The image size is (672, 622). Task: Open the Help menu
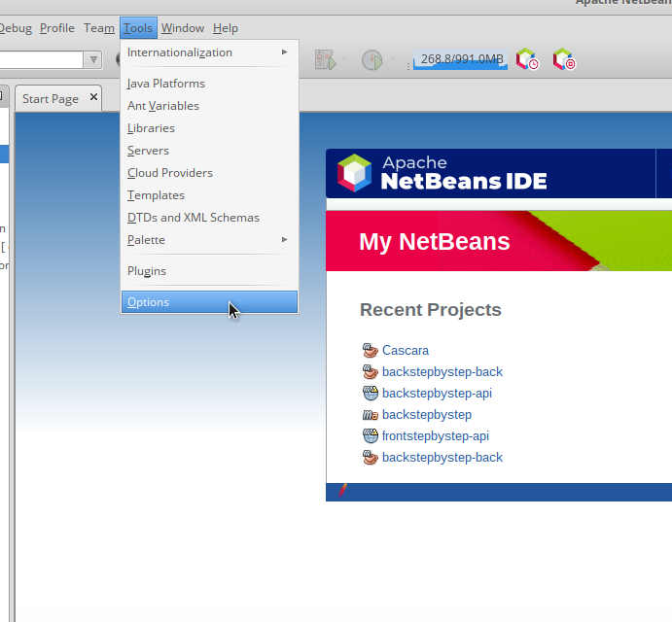pos(226,28)
